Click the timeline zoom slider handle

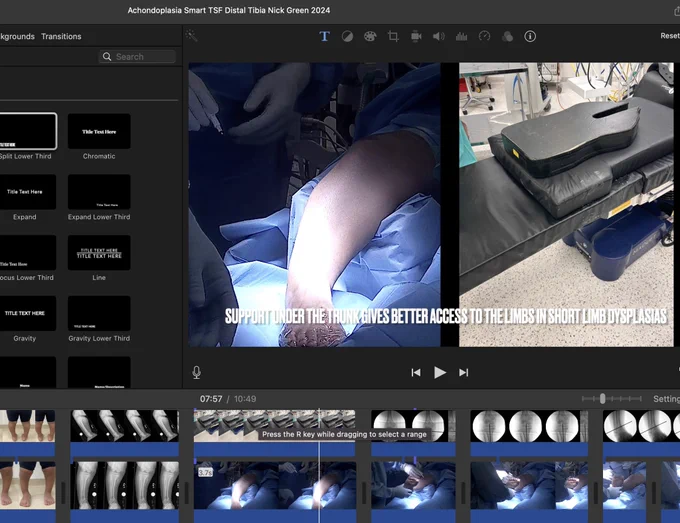(602, 399)
